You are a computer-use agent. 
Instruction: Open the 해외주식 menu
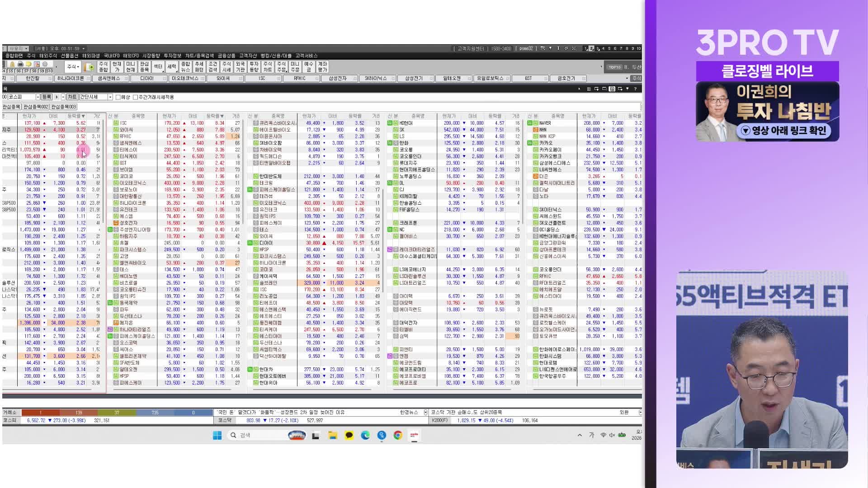tap(48, 56)
